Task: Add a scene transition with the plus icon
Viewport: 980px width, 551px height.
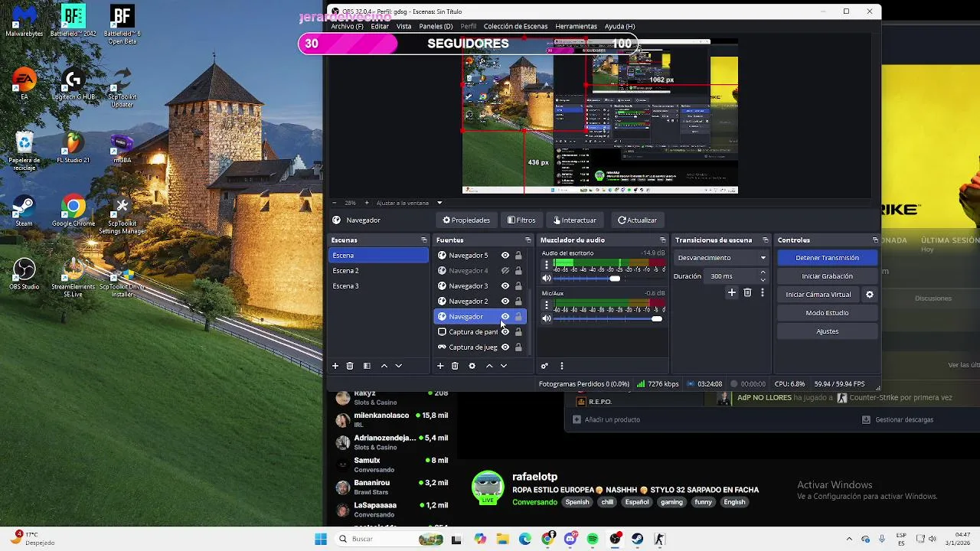Action: pos(731,292)
